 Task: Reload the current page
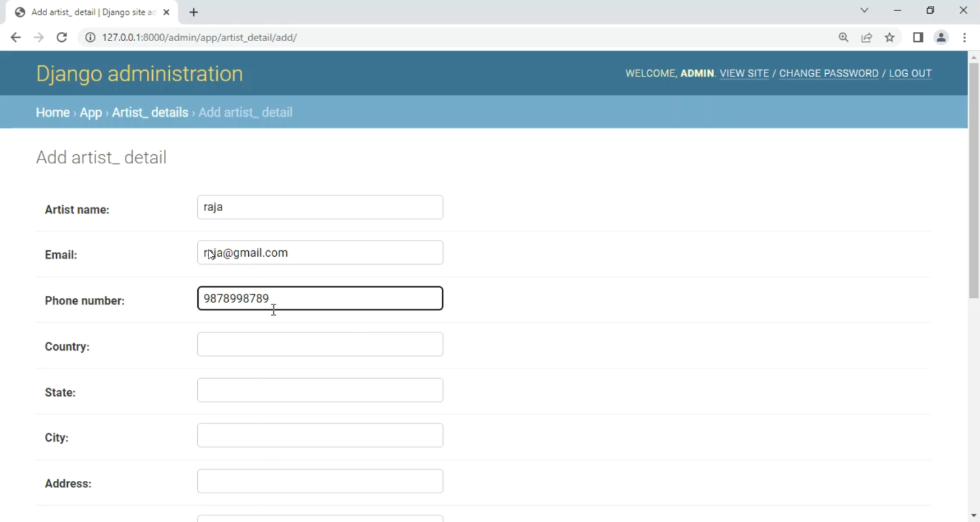tap(61, 38)
